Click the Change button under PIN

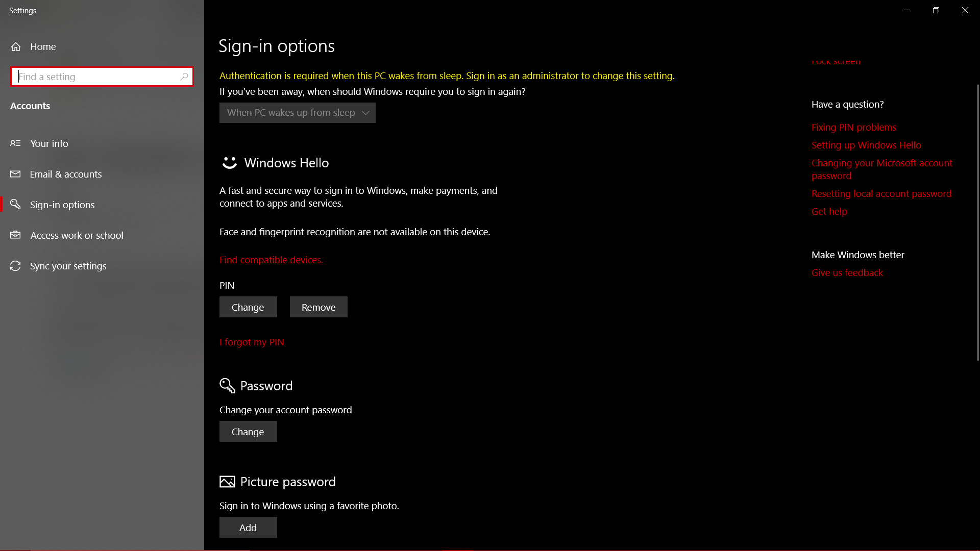(x=248, y=307)
